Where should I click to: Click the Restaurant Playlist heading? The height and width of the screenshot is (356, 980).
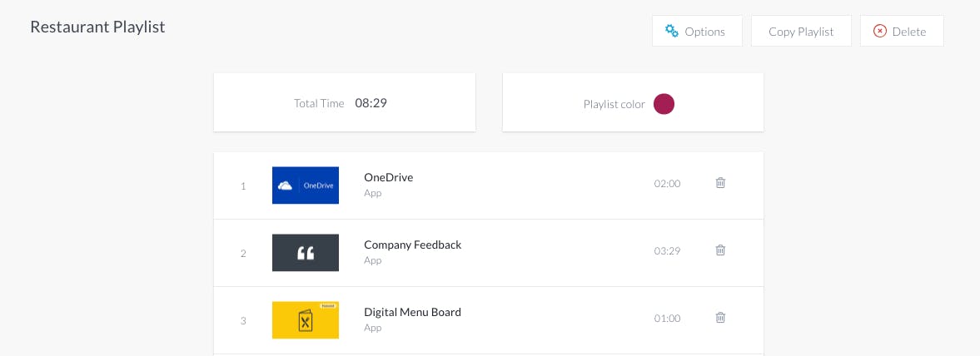click(97, 27)
